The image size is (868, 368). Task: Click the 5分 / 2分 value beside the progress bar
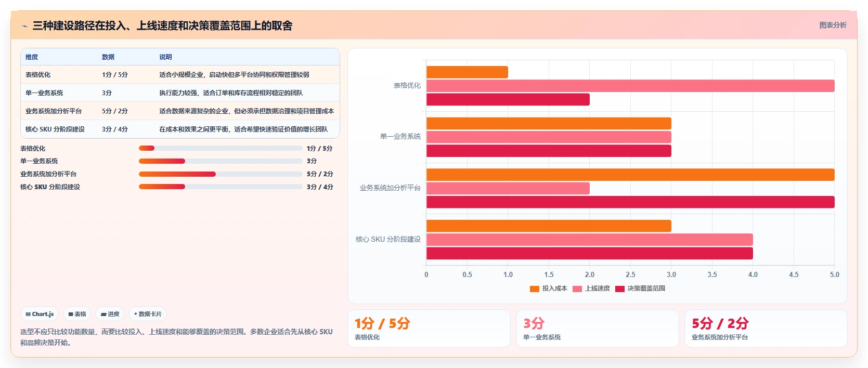pos(320,174)
